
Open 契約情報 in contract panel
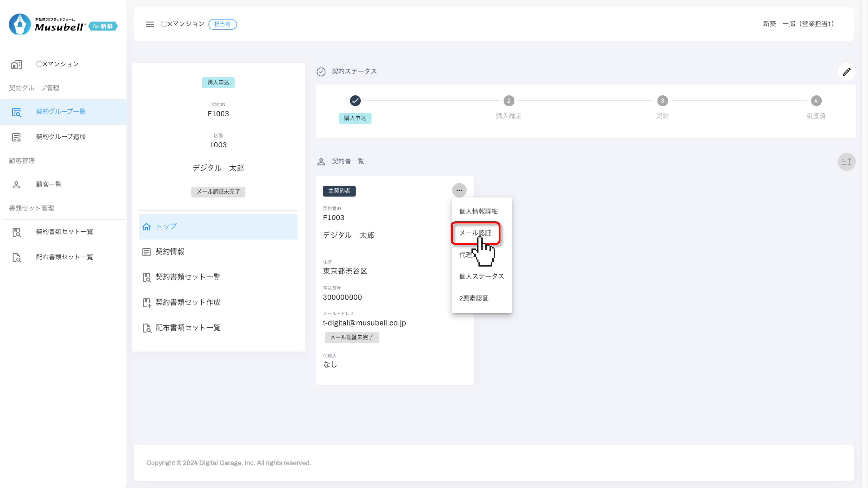point(170,252)
